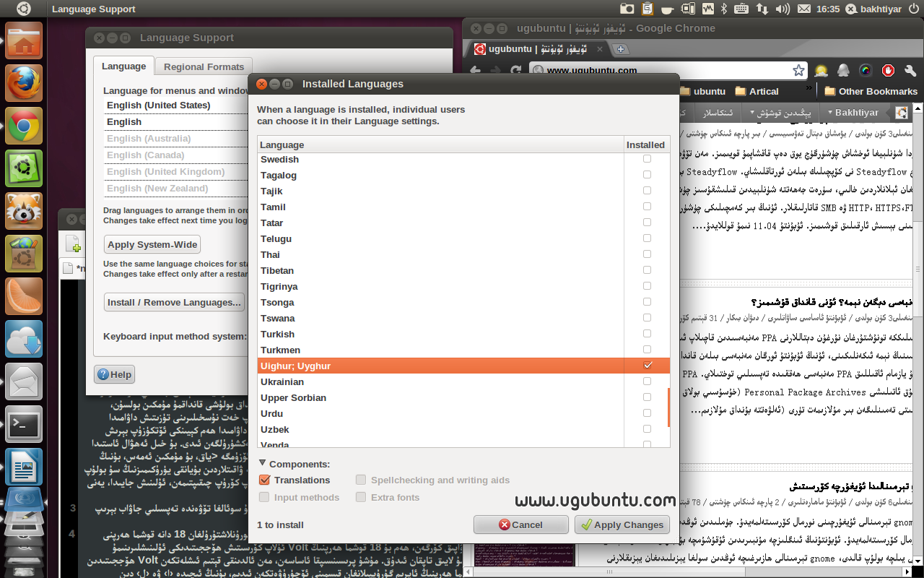Image resolution: width=924 pixels, height=578 pixels.
Task: Click the language list vertical scrollbar
Action: coord(668,407)
